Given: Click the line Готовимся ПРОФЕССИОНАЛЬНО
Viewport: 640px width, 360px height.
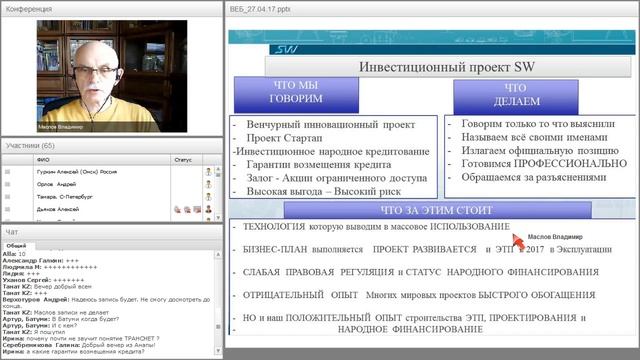Looking at the screenshot, I should point(544,164).
